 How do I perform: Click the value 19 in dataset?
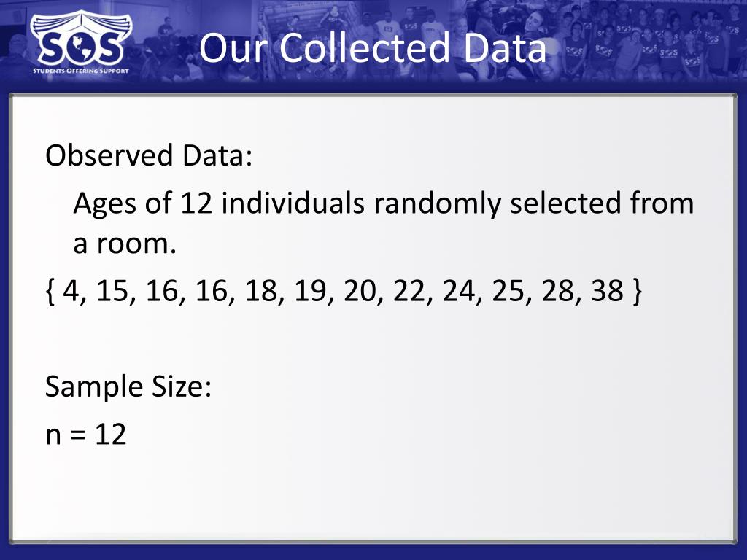[x=311, y=290]
